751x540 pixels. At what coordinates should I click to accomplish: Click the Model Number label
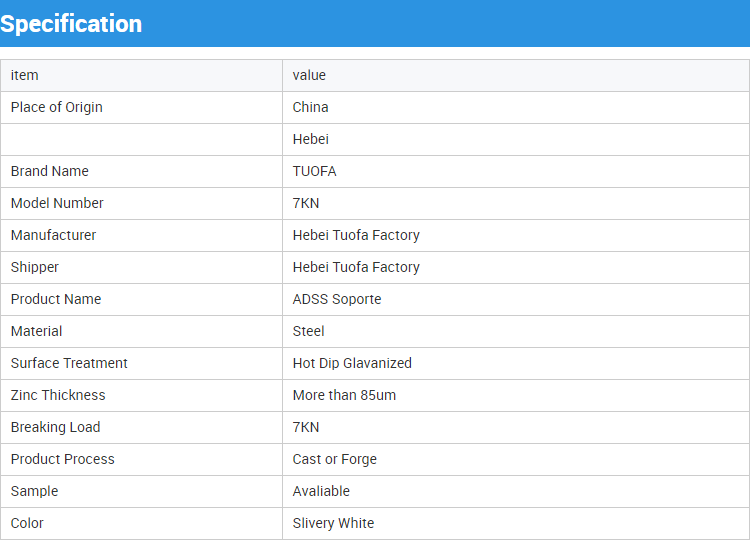click(57, 203)
